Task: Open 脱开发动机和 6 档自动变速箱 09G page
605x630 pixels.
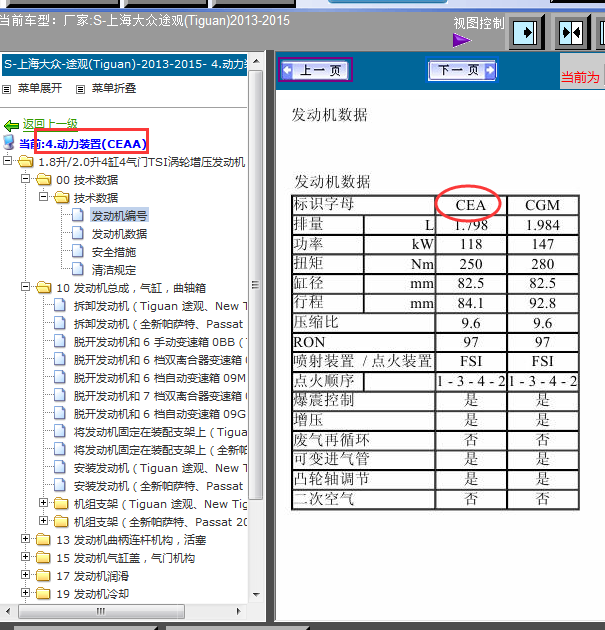Action: (x=160, y=414)
